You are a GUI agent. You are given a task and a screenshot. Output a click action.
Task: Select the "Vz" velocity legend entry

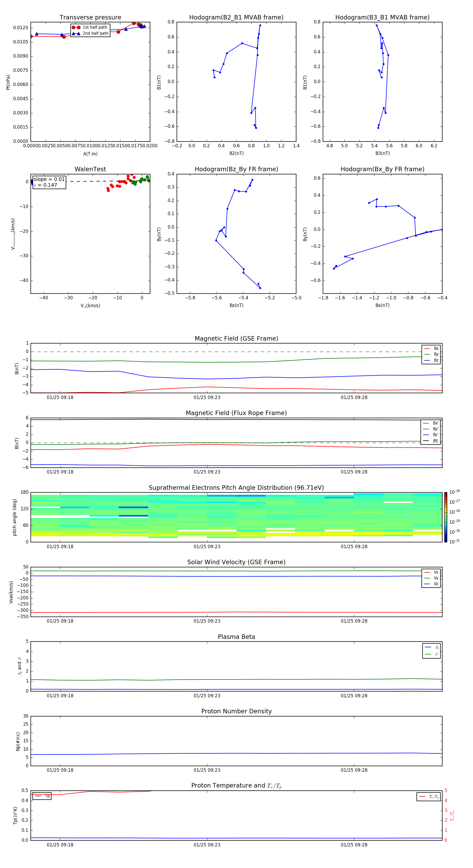tap(431, 584)
